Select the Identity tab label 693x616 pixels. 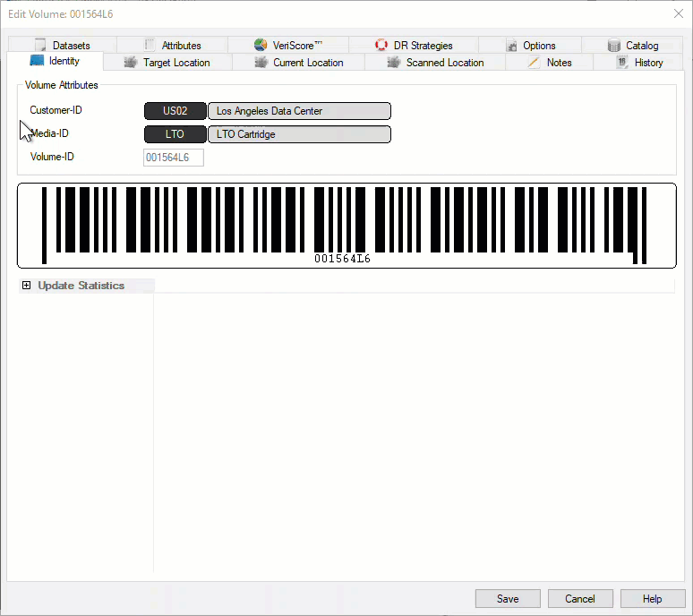pyautogui.click(x=64, y=61)
